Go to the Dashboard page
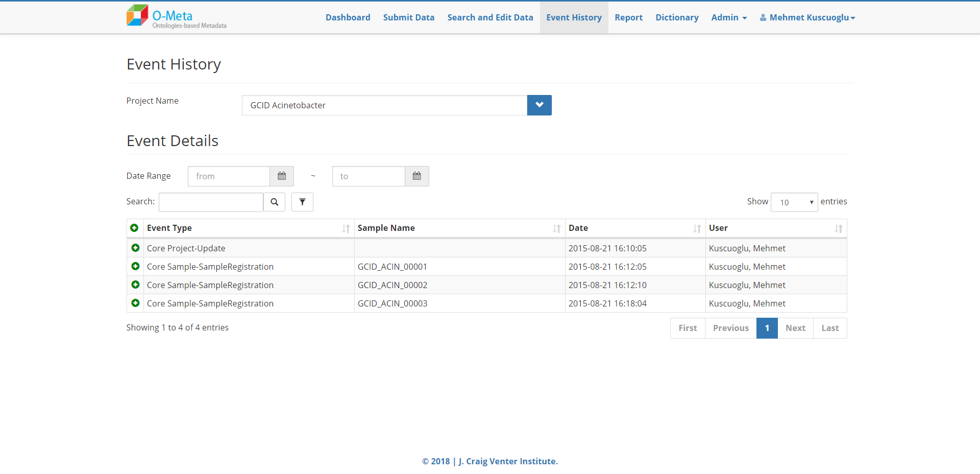 coord(348,17)
